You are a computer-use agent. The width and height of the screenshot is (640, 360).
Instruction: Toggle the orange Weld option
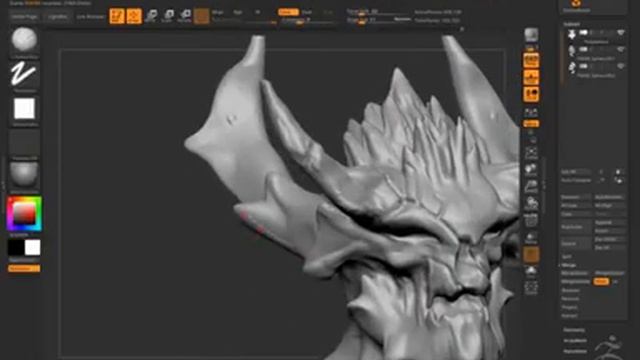pyautogui.click(x=601, y=282)
